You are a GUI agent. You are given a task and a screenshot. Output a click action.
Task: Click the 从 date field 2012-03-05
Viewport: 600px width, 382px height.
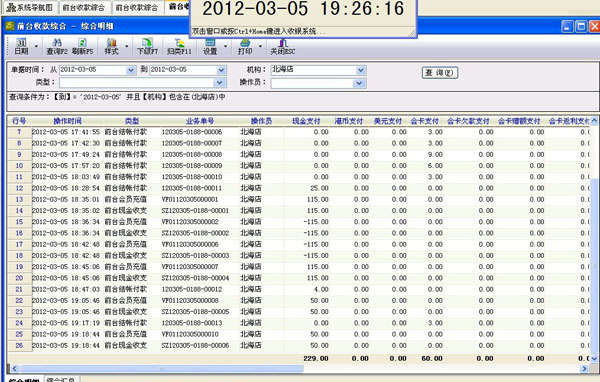93,70
